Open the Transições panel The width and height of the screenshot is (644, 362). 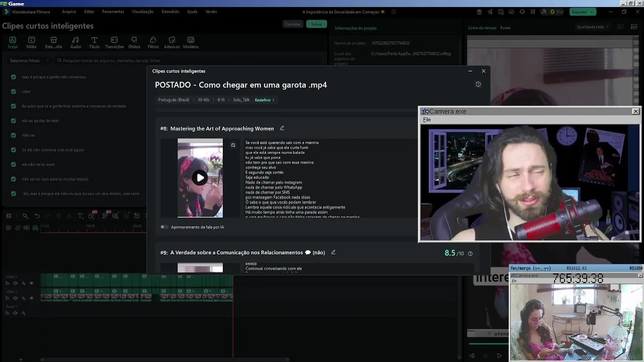tap(114, 43)
